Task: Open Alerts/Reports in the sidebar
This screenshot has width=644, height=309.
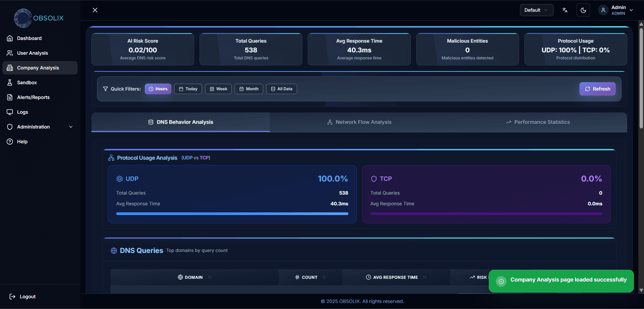Action: [40, 97]
